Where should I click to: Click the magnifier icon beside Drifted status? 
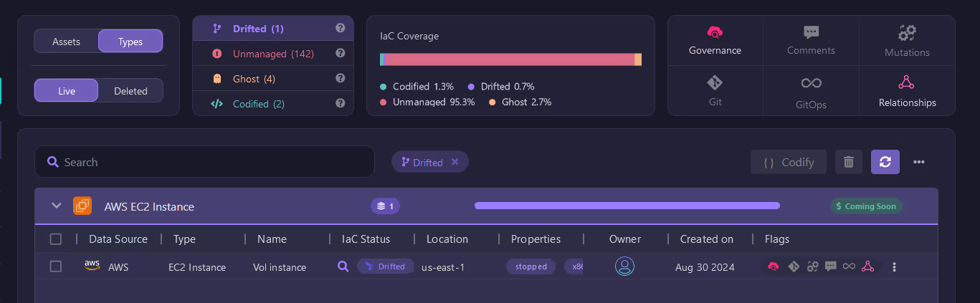point(343,266)
